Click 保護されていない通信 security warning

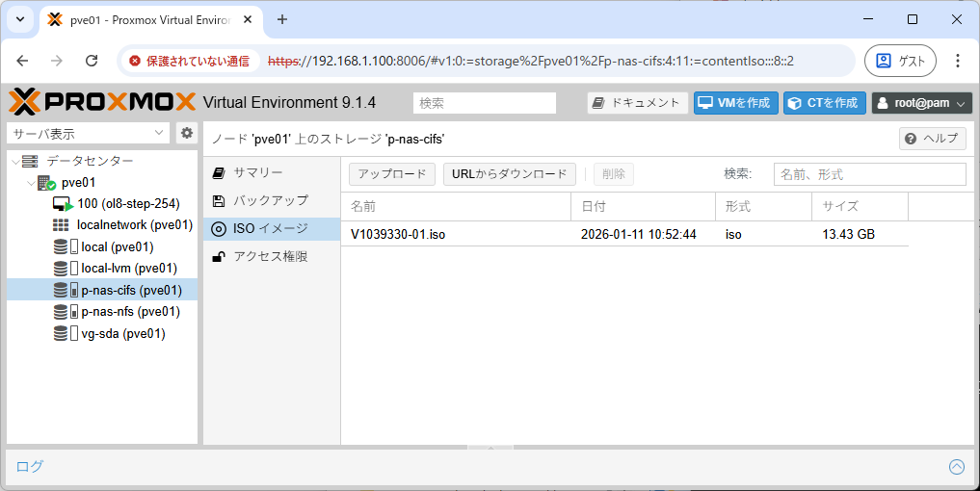(190, 62)
